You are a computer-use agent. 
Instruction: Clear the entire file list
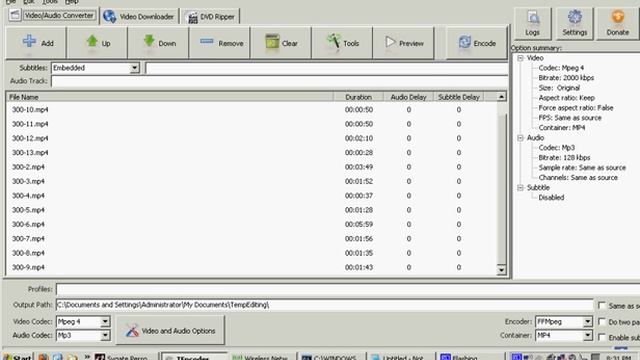point(281,43)
